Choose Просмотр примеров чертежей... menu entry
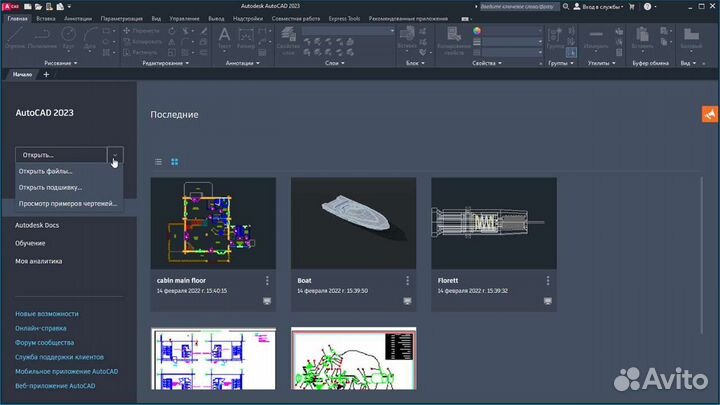This screenshot has height=405, width=720. (x=69, y=203)
